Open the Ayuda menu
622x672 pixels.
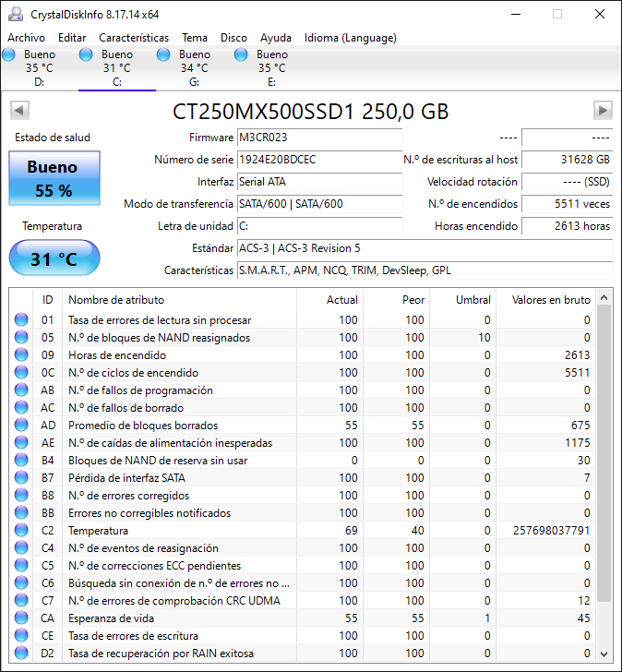click(x=275, y=38)
